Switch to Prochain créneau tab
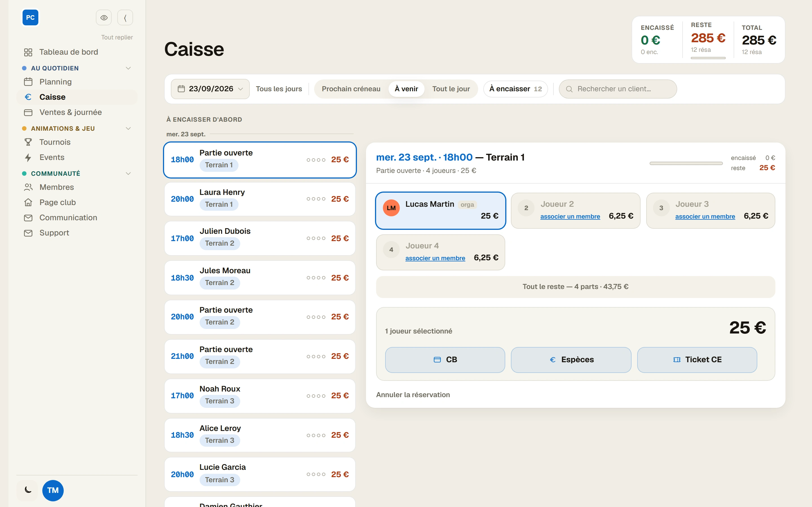This screenshot has width=812, height=507. [351, 89]
